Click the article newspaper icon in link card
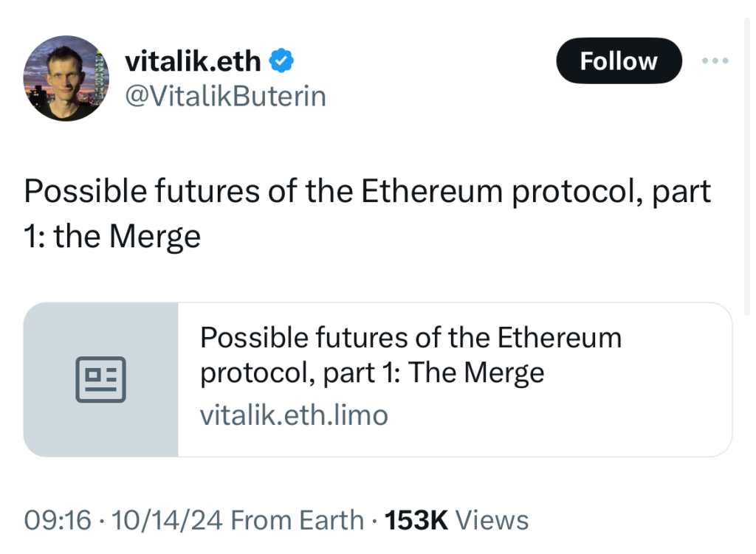 click(101, 379)
